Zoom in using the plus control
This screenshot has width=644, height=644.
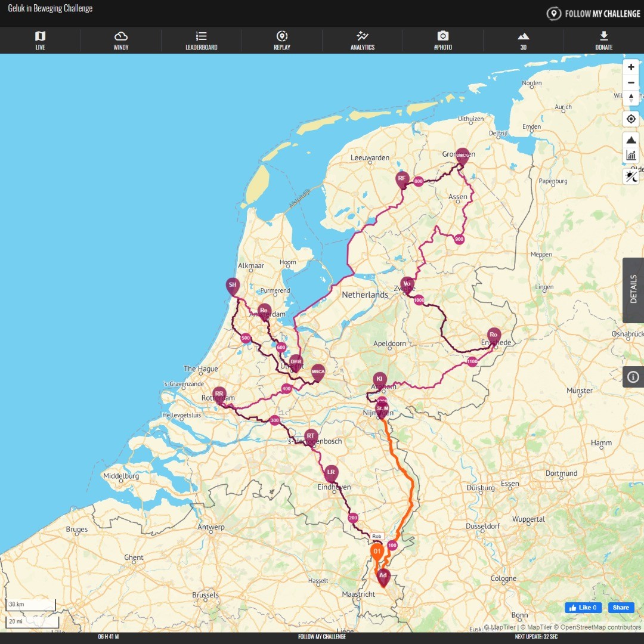[631, 67]
